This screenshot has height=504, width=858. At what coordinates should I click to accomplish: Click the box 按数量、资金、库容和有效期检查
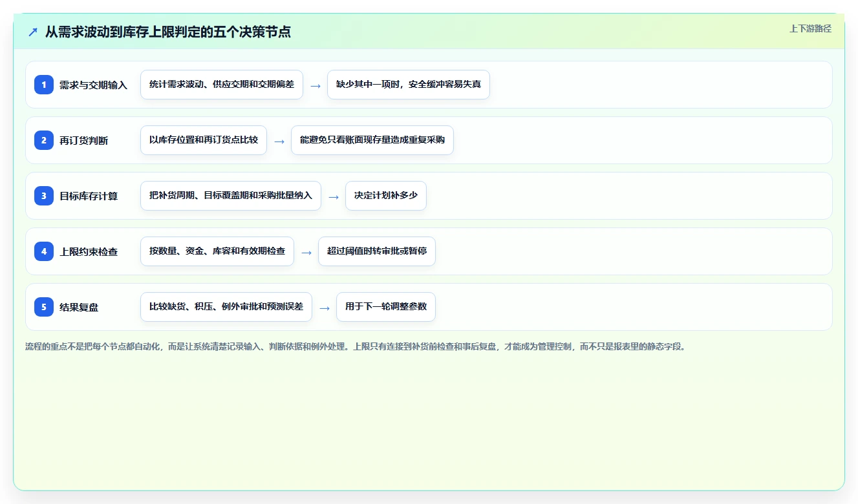217,251
